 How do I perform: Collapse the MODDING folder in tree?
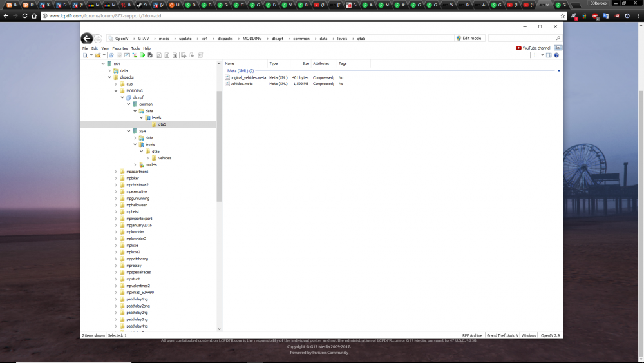click(x=116, y=91)
